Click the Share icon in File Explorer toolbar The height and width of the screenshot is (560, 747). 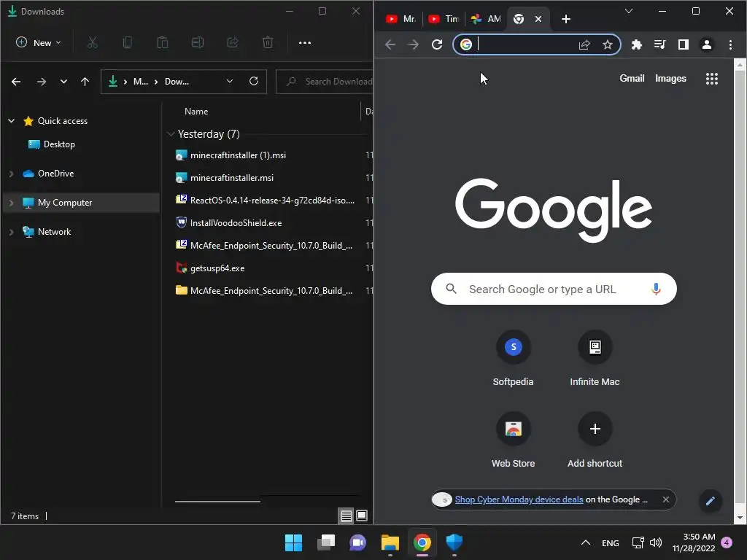(x=233, y=43)
